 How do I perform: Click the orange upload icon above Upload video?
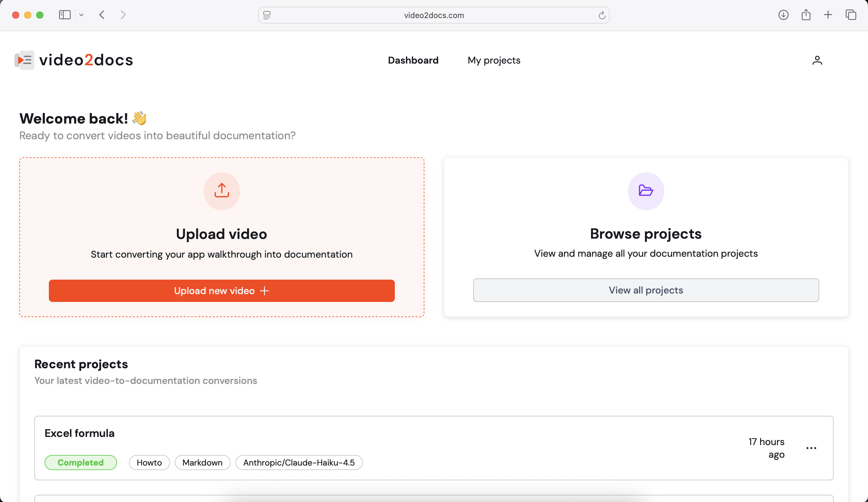(x=222, y=191)
